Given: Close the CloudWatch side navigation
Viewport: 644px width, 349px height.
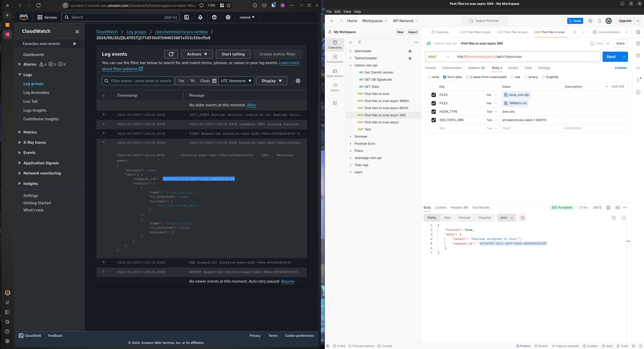Looking at the screenshot, I should coord(77,32).
